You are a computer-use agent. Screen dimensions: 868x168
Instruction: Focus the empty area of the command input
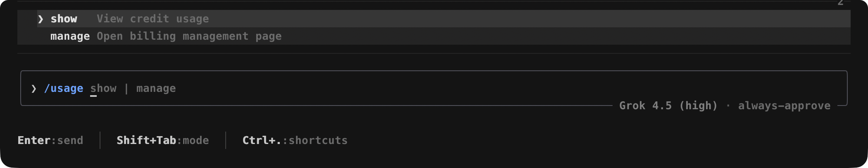(x=496, y=88)
